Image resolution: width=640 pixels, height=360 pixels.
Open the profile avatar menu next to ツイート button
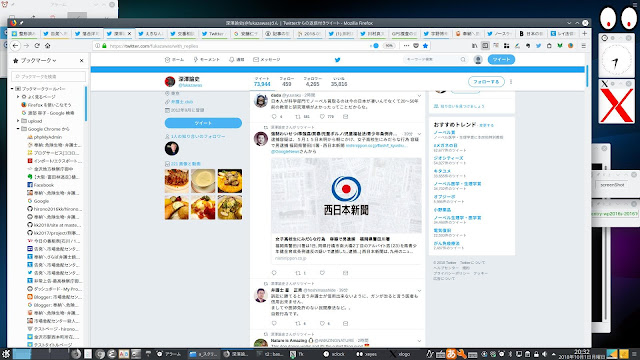(478, 60)
